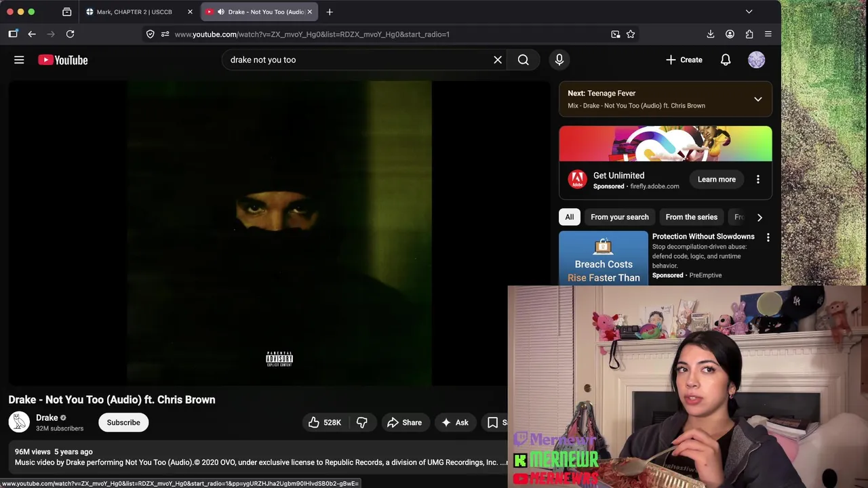
Task: Open the Adobe Firefly ad banner
Action: click(665, 144)
